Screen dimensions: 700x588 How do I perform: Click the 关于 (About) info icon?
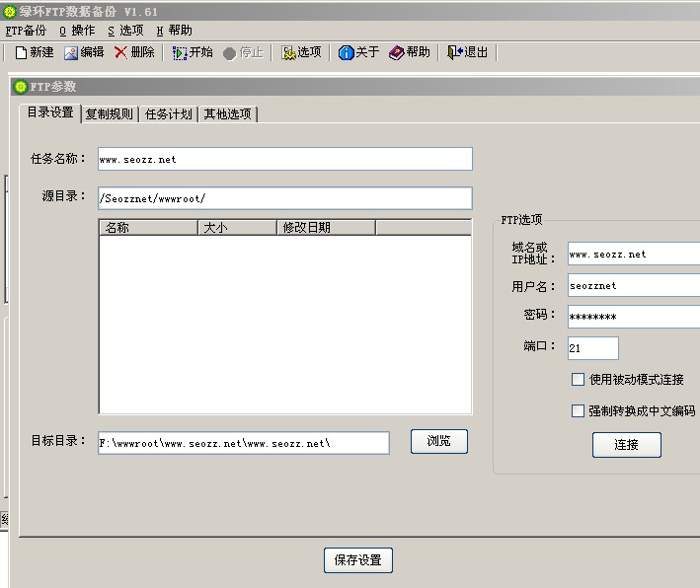[x=346, y=52]
